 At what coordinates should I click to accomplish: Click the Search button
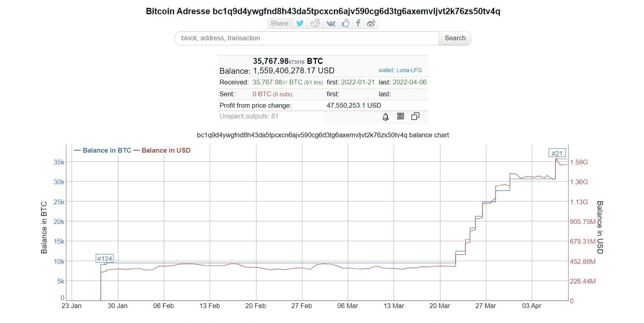(455, 38)
